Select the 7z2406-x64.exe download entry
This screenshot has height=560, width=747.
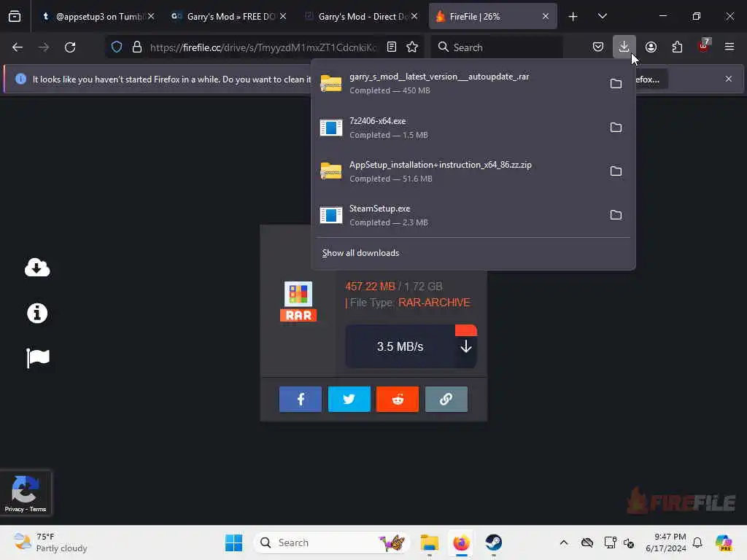coord(457,127)
